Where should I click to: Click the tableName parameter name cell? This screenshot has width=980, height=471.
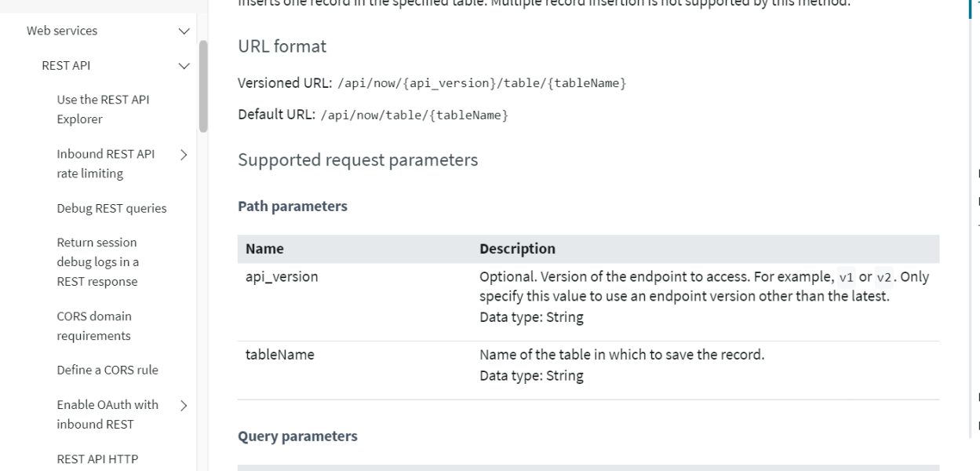click(280, 355)
